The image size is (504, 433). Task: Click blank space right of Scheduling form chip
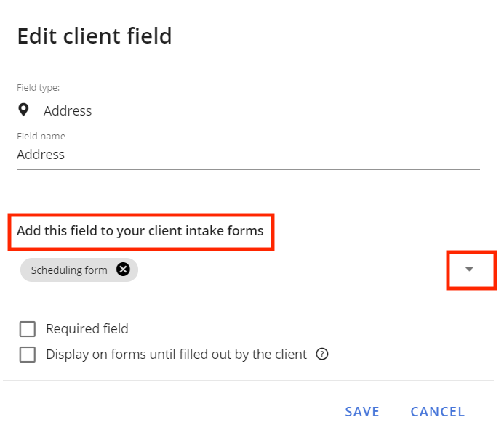291,270
